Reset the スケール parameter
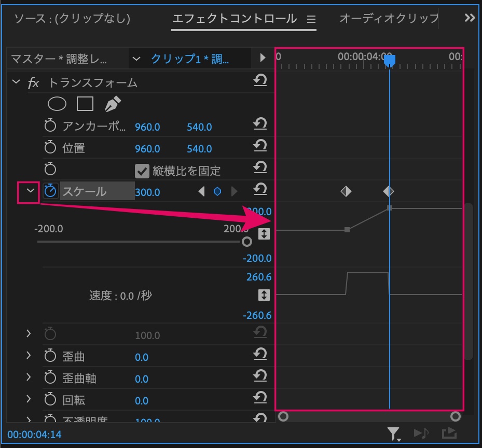The width and height of the screenshot is (482, 448). (260, 190)
